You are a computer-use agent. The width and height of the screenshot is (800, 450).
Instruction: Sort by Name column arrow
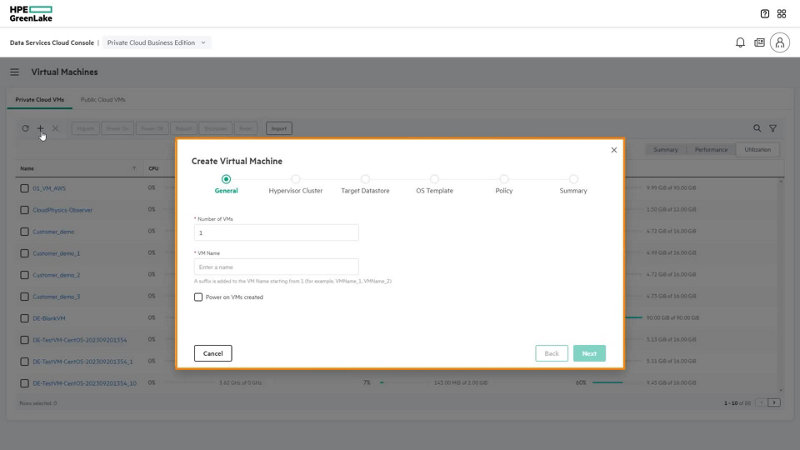134,168
